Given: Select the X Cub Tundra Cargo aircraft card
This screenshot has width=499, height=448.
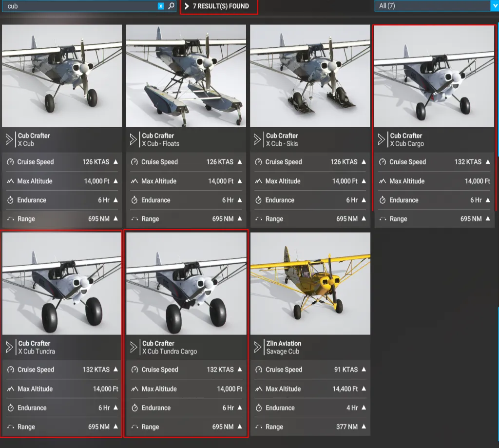Looking at the screenshot, I should pyautogui.click(x=186, y=331).
